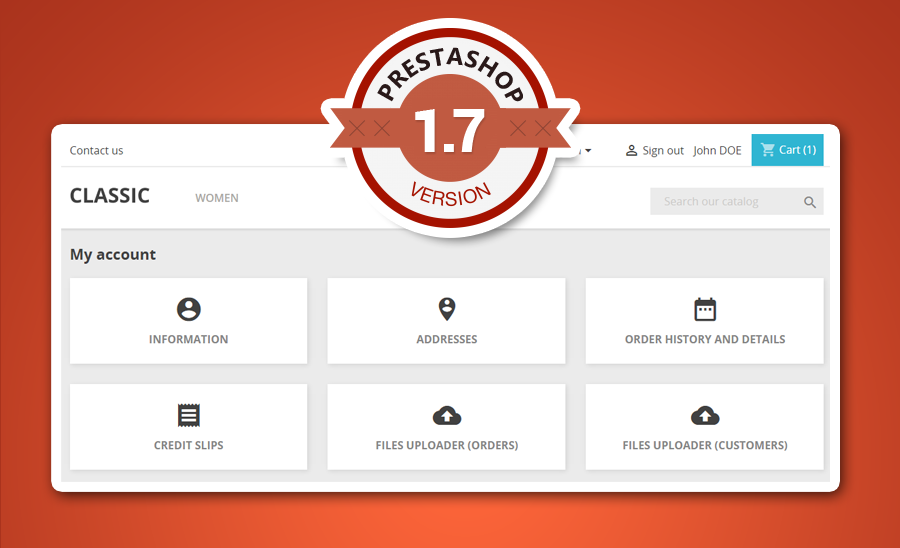
Task: Click the Sign out link
Action: coord(663,150)
